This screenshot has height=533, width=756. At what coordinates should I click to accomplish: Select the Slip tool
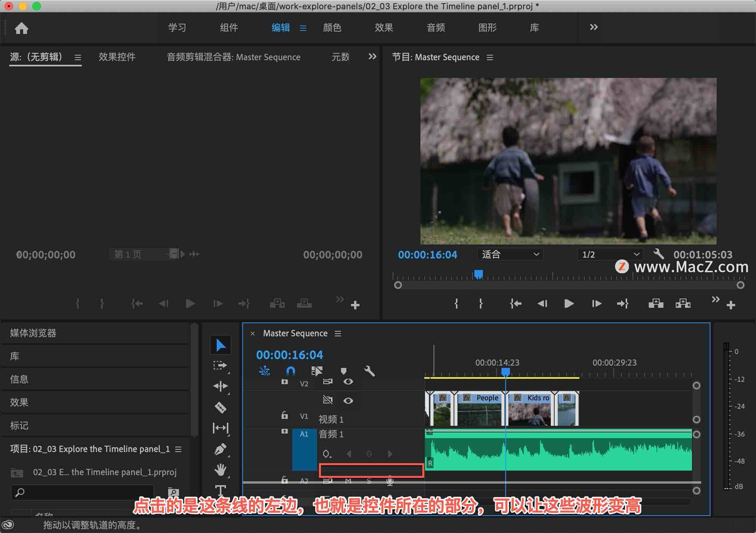pos(220,428)
